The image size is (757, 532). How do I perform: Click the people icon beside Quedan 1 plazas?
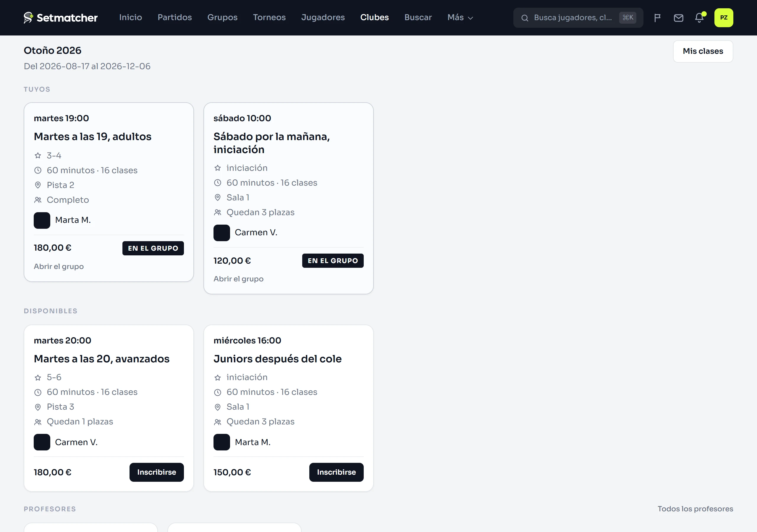(38, 422)
